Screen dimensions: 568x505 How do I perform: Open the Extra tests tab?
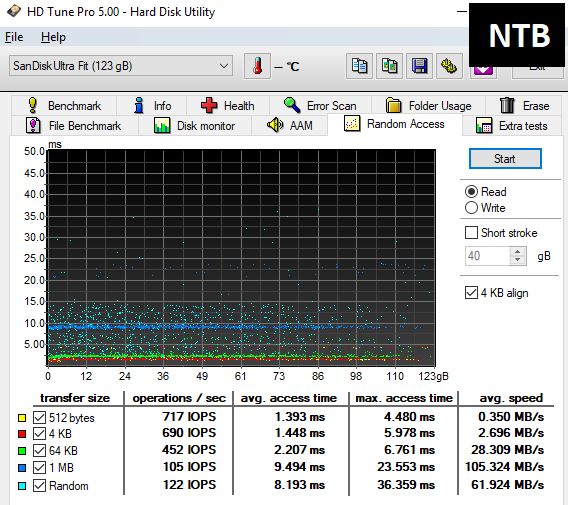pos(512,126)
